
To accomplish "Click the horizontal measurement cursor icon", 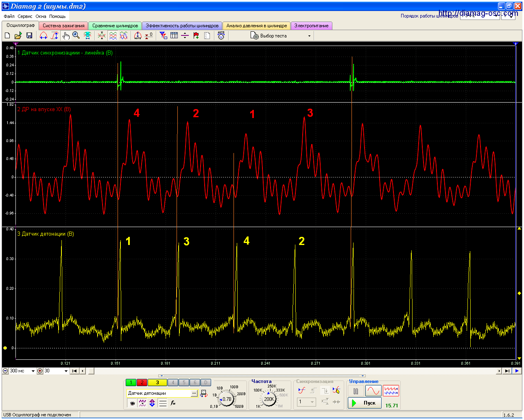I will point(43,36).
